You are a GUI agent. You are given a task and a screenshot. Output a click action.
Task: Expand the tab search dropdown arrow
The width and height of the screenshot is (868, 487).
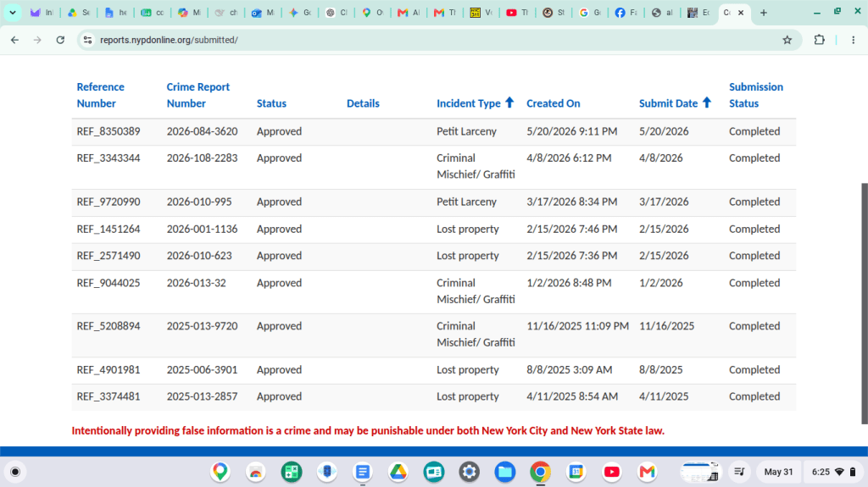click(12, 12)
